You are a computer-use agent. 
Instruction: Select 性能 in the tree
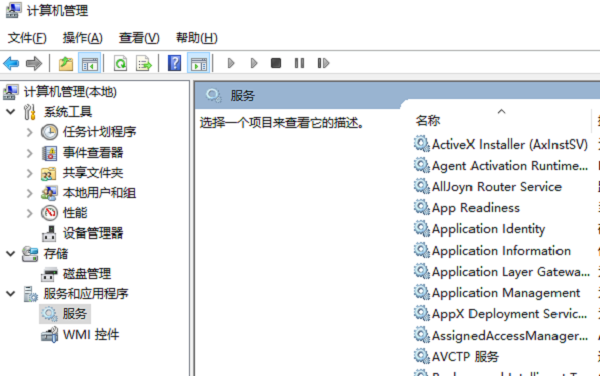point(75,213)
